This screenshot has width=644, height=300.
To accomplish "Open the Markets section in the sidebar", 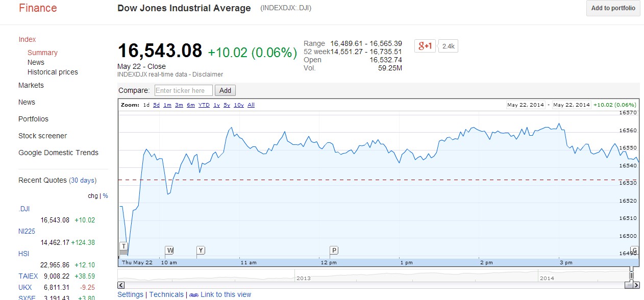I will click(31, 85).
